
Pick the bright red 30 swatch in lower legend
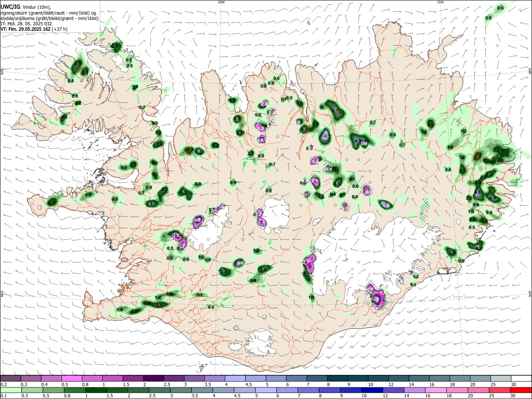[x=521, y=390]
